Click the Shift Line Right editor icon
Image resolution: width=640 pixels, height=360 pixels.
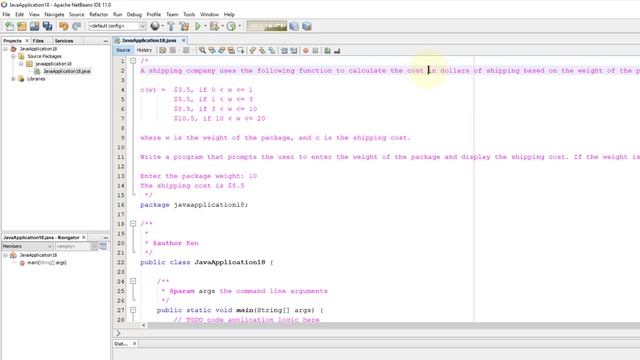point(293,50)
